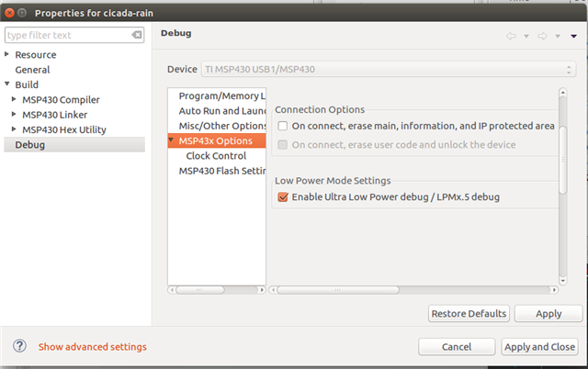The height and width of the screenshot is (369, 588).
Task: Click Show advanced settings link
Action: (92, 347)
